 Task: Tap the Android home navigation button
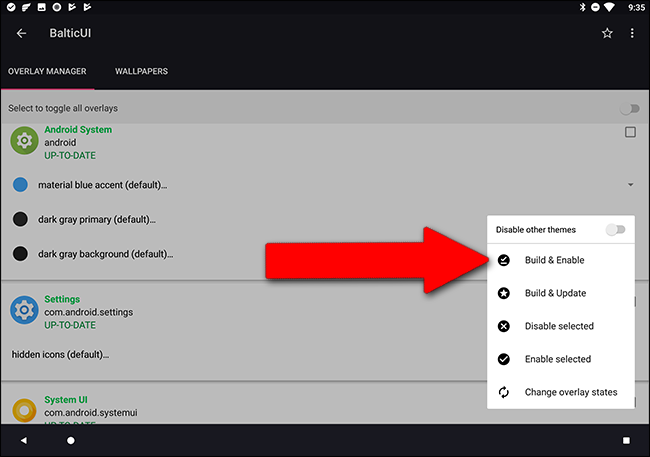tap(71, 440)
